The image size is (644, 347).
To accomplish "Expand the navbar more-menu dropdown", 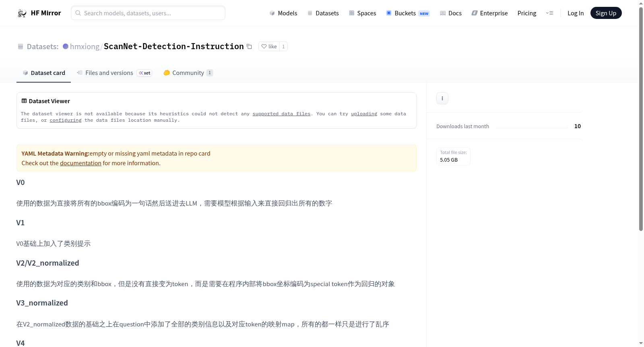I will (x=549, y=13).
